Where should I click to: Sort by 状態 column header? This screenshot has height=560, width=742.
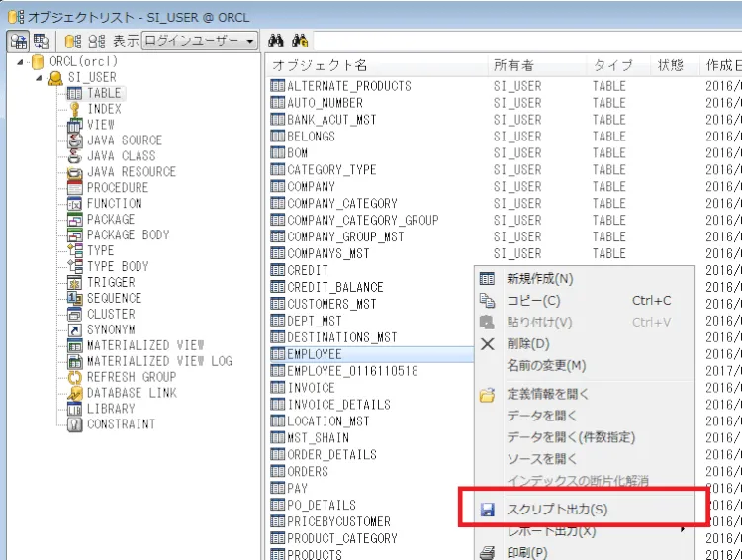tap(676, 66)
